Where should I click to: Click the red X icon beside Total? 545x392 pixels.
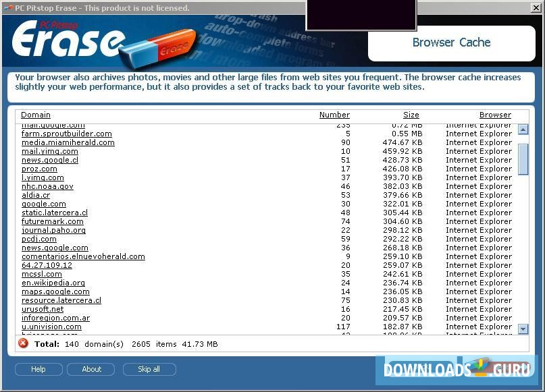pos(23,343)
